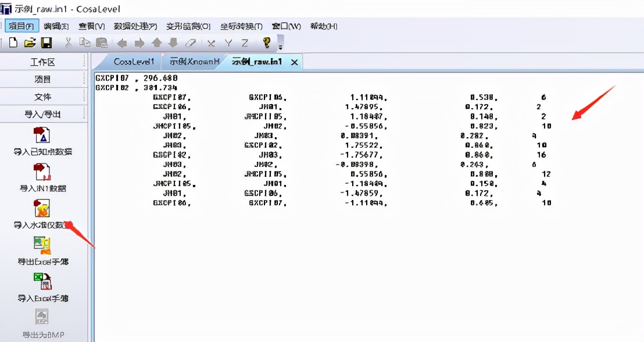Click the 导入IN1数据 label
This screenshot has height=342, width=644.
(x=42, y=188)
